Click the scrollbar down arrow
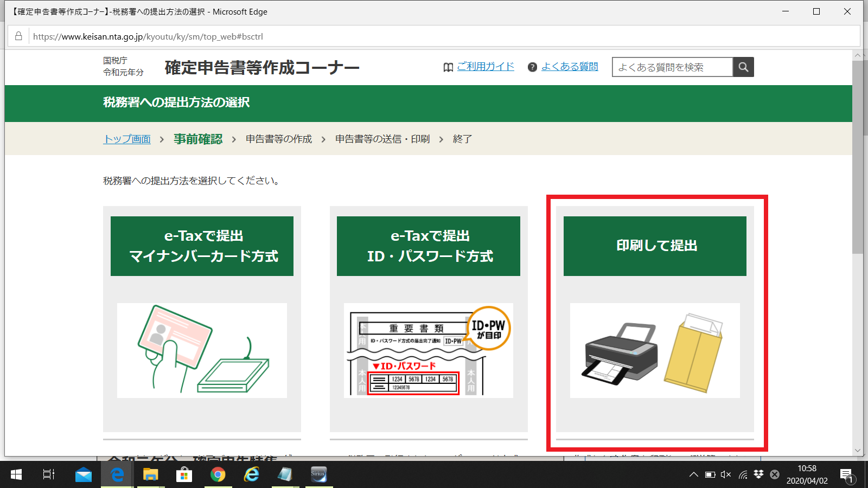Image resolution: width=868 pixels, height=488 pixels. (x=858, y=450)
